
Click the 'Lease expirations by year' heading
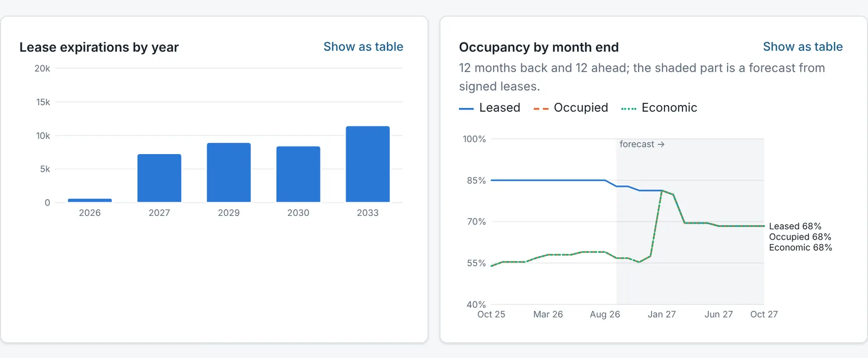pyautogui.click(x=99, y=47)
